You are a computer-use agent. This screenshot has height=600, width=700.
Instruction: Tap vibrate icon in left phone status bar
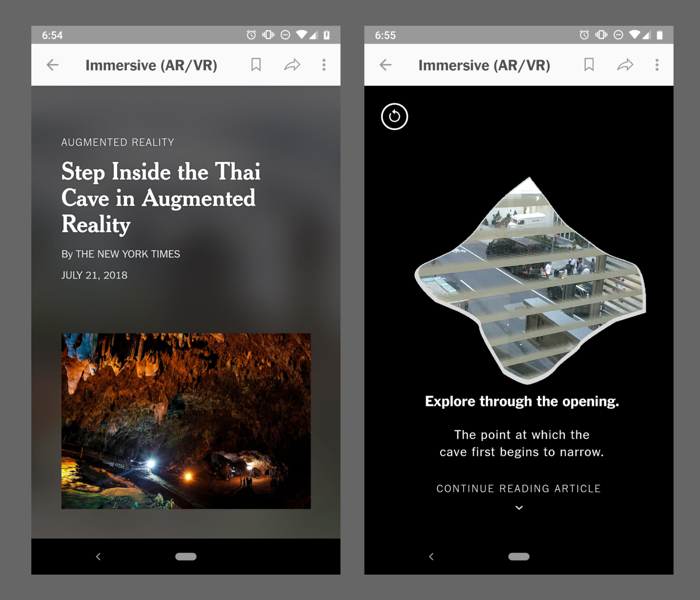tap(268, 35)
